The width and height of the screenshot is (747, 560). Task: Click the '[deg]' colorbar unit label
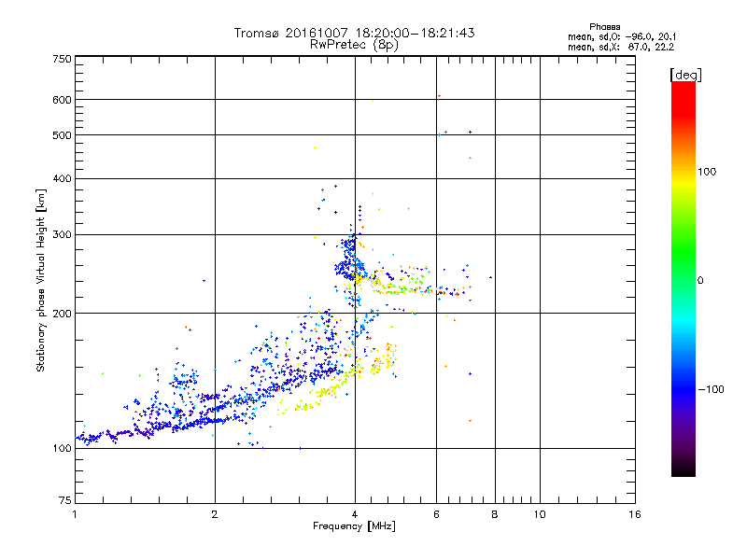point(685,75)
